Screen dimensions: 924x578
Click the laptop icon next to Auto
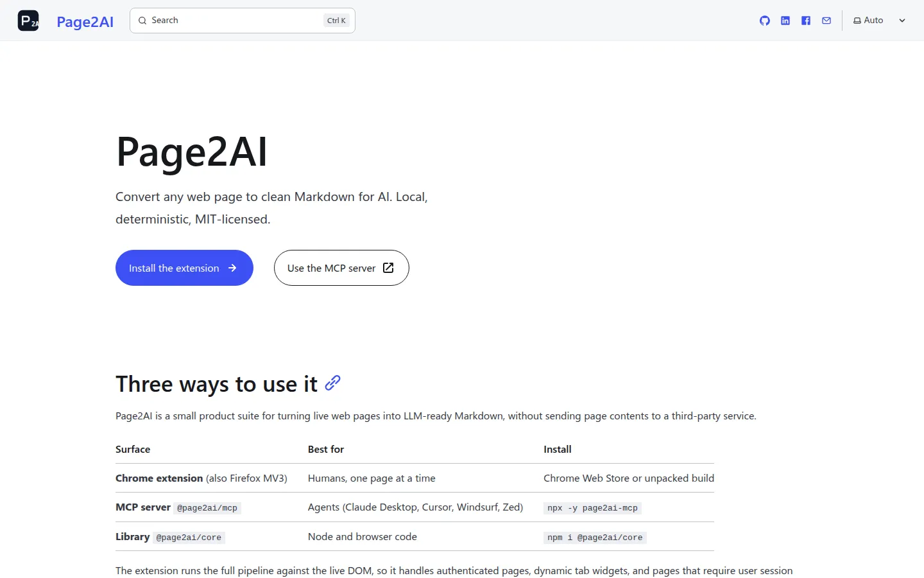[857, 21]
